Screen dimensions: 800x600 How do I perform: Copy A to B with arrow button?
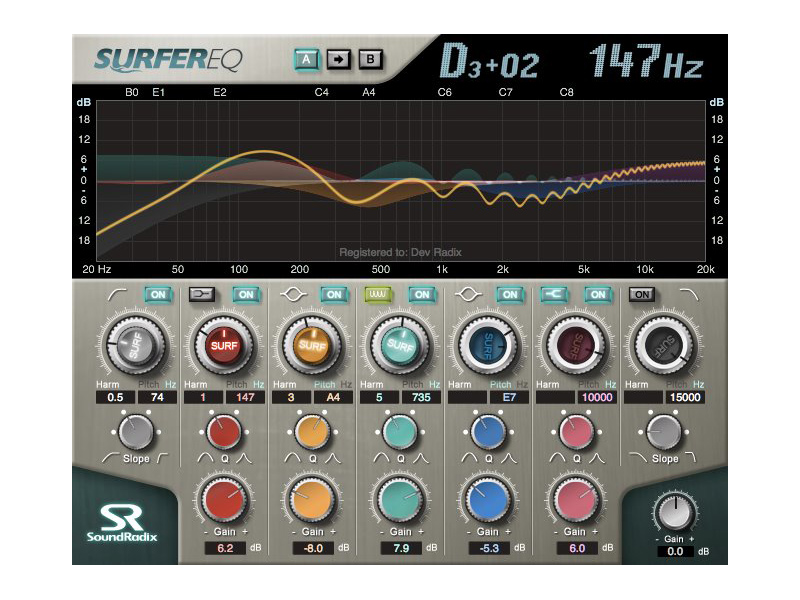[x=338, y=60]
